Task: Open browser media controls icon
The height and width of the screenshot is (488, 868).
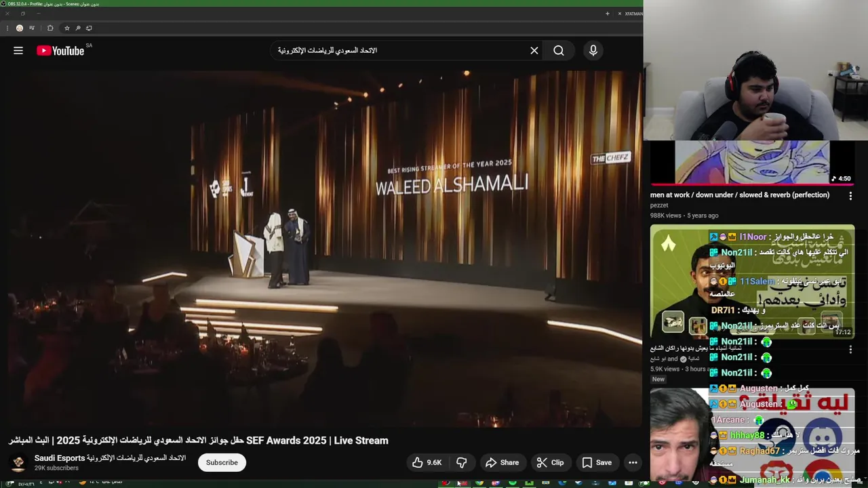Action: click(32, 28)
